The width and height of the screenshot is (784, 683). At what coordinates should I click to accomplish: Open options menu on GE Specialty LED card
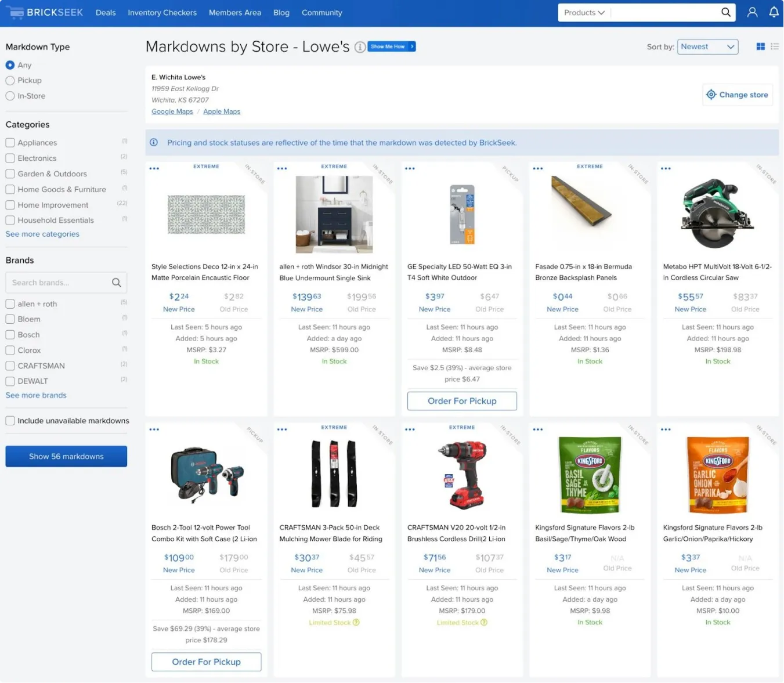coord(410,168)
